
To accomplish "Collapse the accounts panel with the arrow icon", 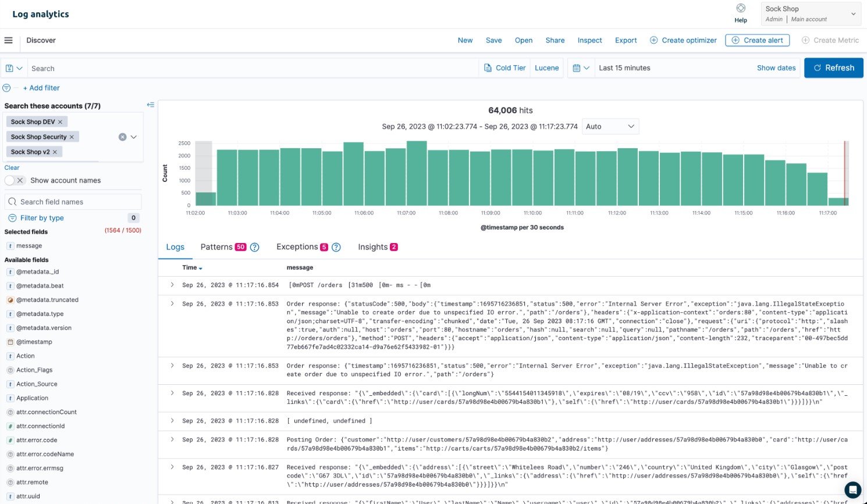I will (150, 105).
